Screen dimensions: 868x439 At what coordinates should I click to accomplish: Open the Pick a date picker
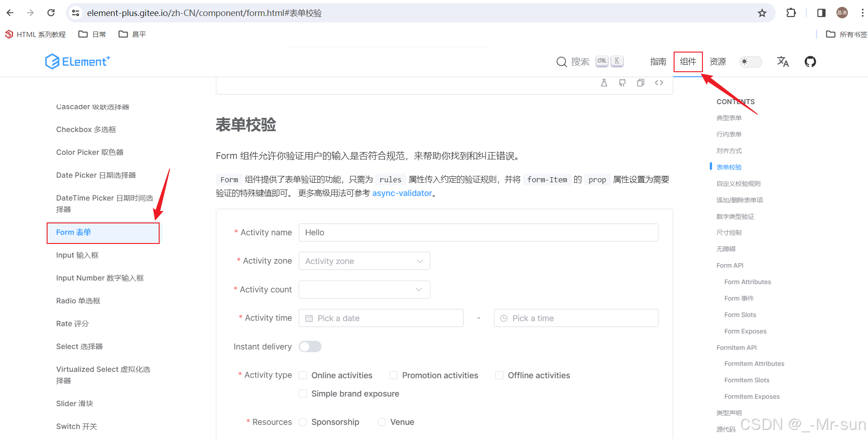[381, 318]
